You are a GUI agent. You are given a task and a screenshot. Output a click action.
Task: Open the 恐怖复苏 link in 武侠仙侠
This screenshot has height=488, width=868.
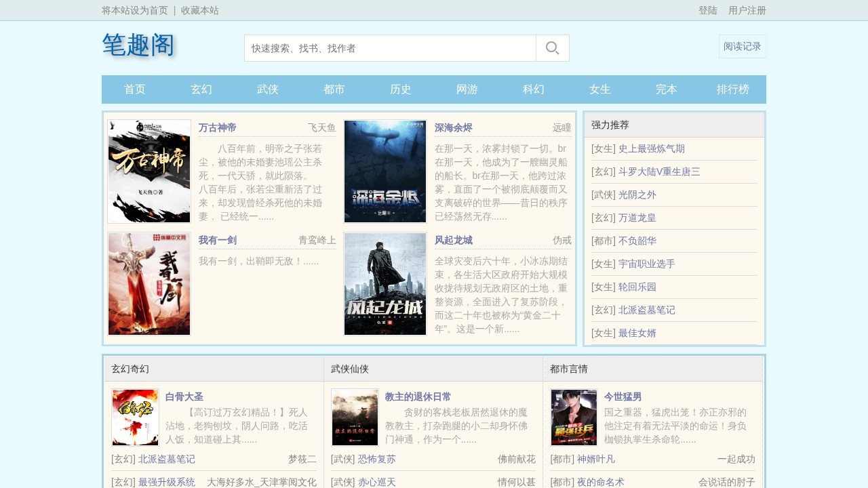coord(377,459)
